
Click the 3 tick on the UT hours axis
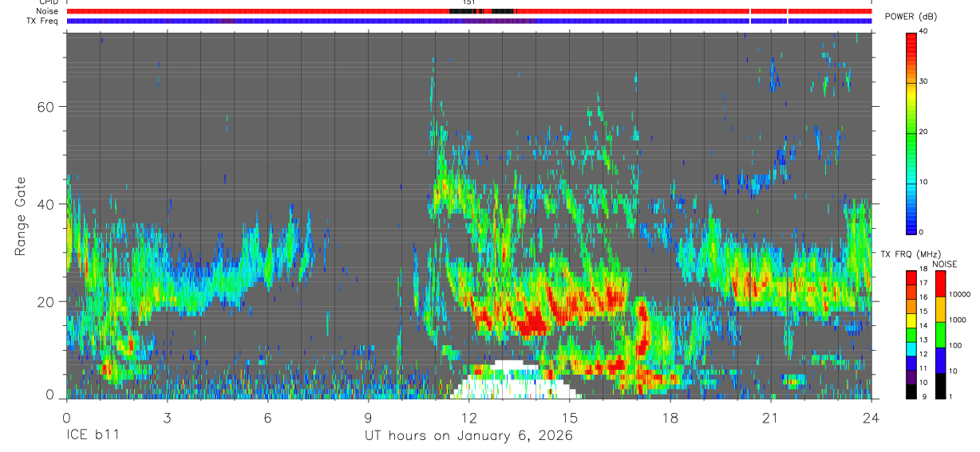167,418
